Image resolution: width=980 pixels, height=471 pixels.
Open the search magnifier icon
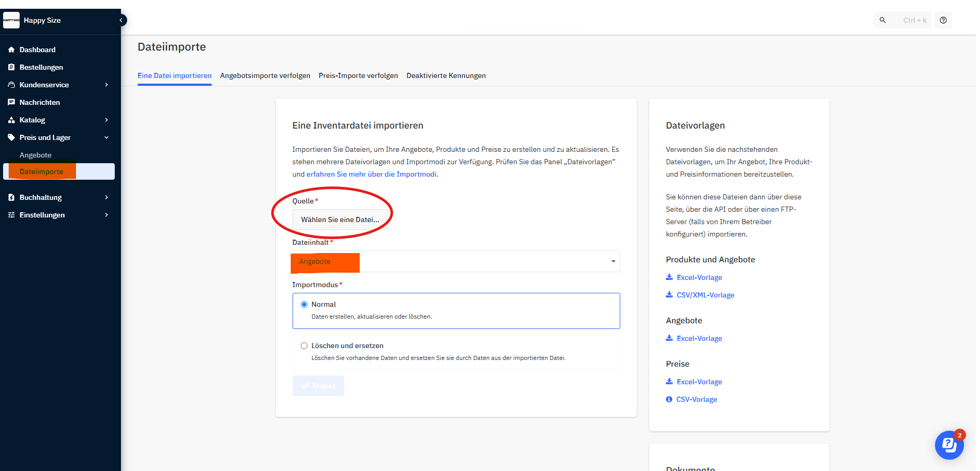tap(883, 20)
